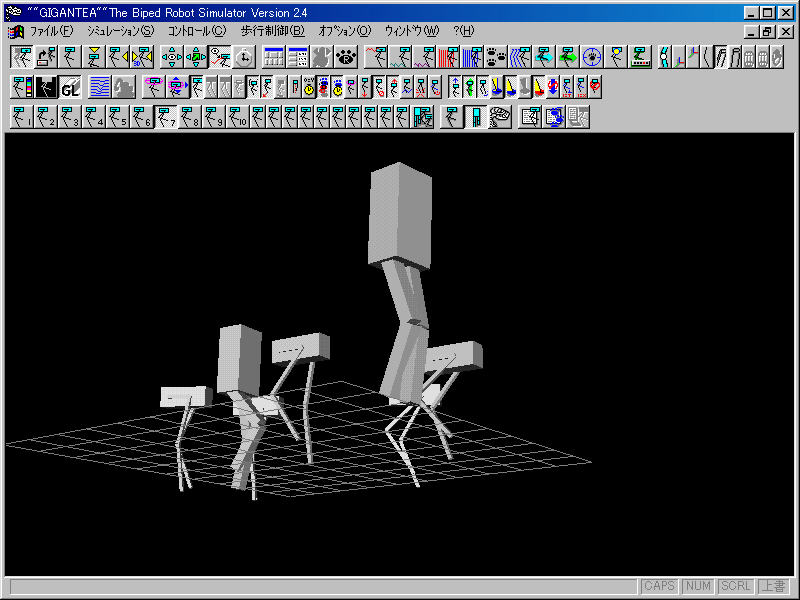Click the robot with red prohibition sign icon
This screenshot has height=600, width=800.
coord(594,87)
